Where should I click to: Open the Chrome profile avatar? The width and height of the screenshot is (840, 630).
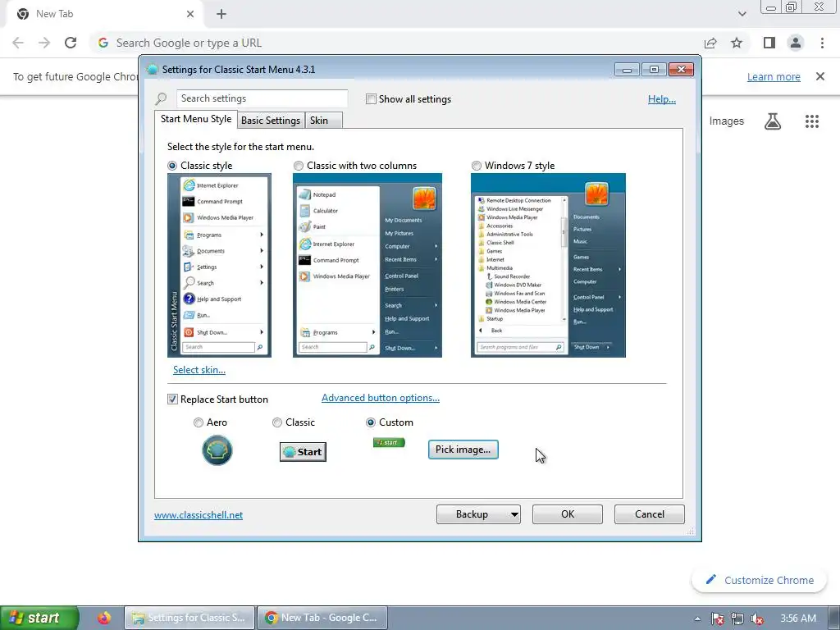[x=796, y=43]
